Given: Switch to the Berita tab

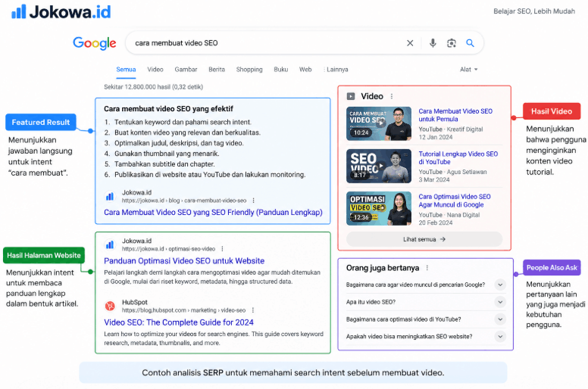Looking at the screenshot, I should pos(217,70).
